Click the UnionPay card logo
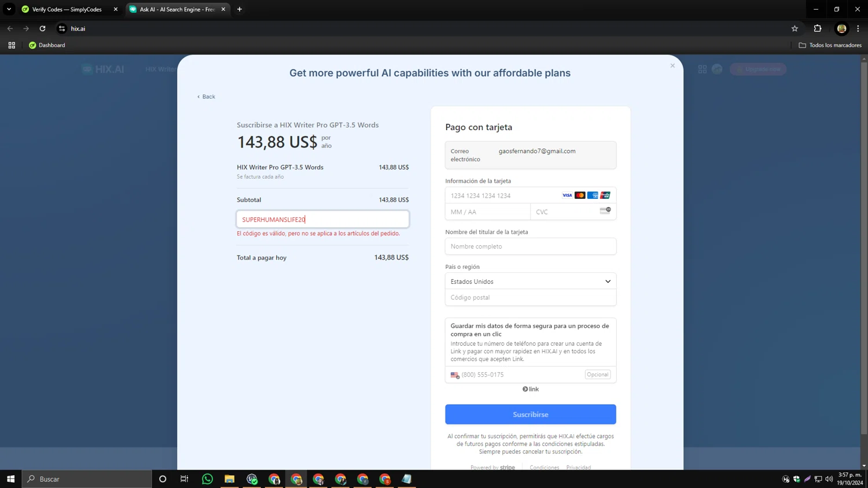Screen dimensions: 868x488 (605, 195)
